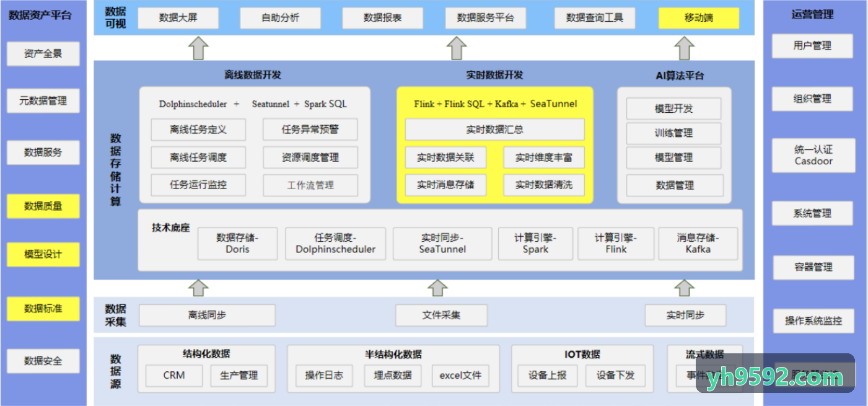Click the 实时数据汇总 box
This screenshot has width=868, height=406.
(495, 130)
